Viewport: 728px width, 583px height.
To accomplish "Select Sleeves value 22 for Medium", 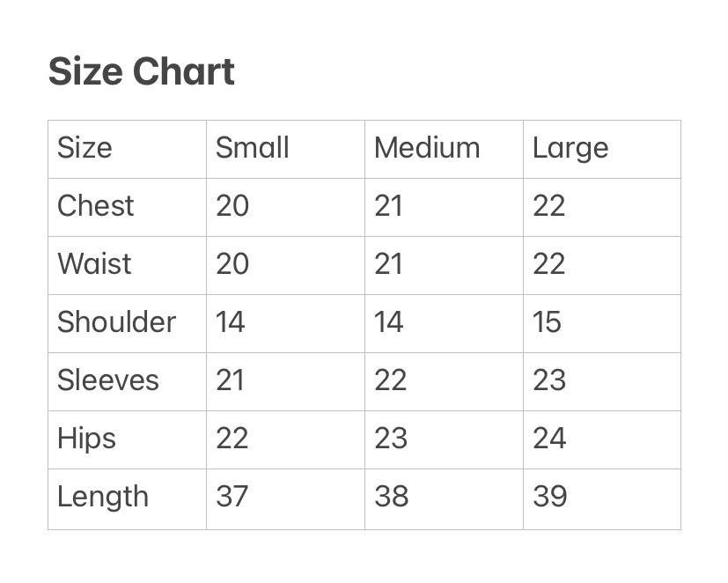I will [x=390, y=380].
